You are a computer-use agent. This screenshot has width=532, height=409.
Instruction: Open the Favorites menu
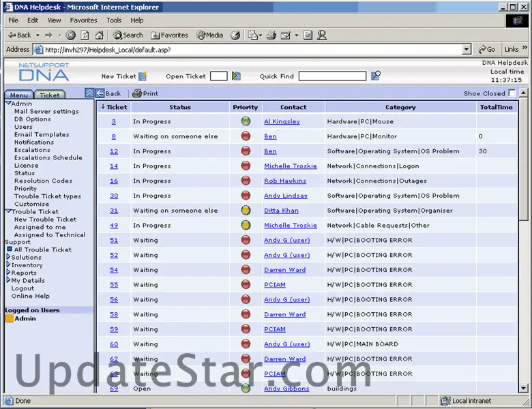83,20
